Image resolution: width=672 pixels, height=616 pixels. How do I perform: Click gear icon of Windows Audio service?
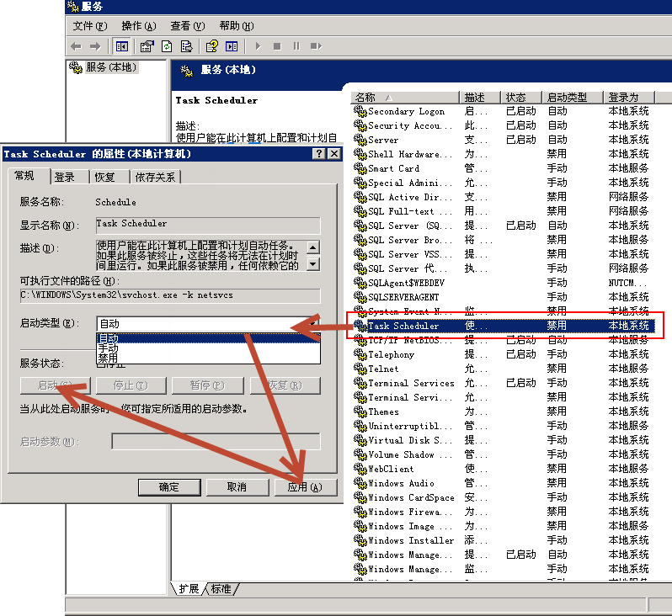(x=360, y=483)
